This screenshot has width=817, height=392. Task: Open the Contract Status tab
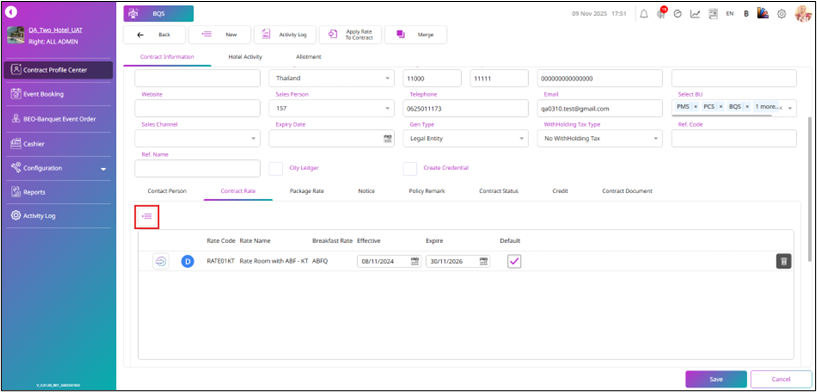[x=499, y=191]
